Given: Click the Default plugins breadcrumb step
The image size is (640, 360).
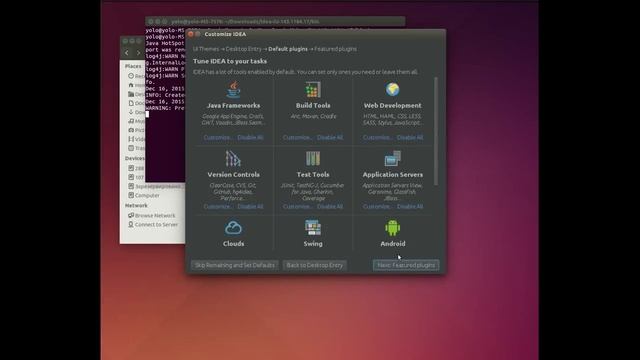Looking at the screenshot, I should coord(288,49).
